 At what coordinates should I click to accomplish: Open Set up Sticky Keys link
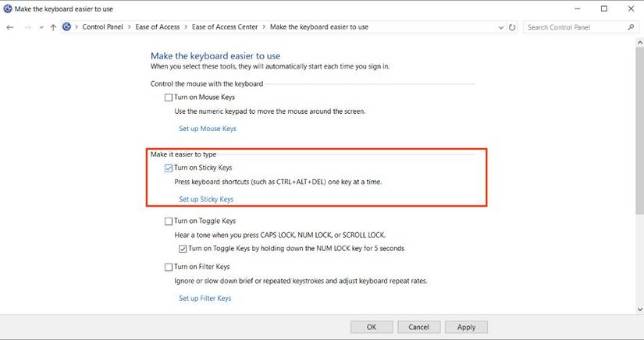[206, 199]
